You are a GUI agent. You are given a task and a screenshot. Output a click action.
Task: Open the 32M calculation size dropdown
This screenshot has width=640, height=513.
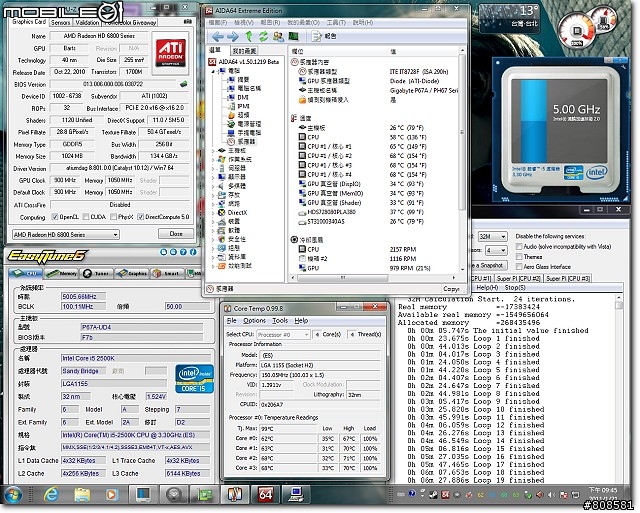pyautogui.click(x=492, y=237)
